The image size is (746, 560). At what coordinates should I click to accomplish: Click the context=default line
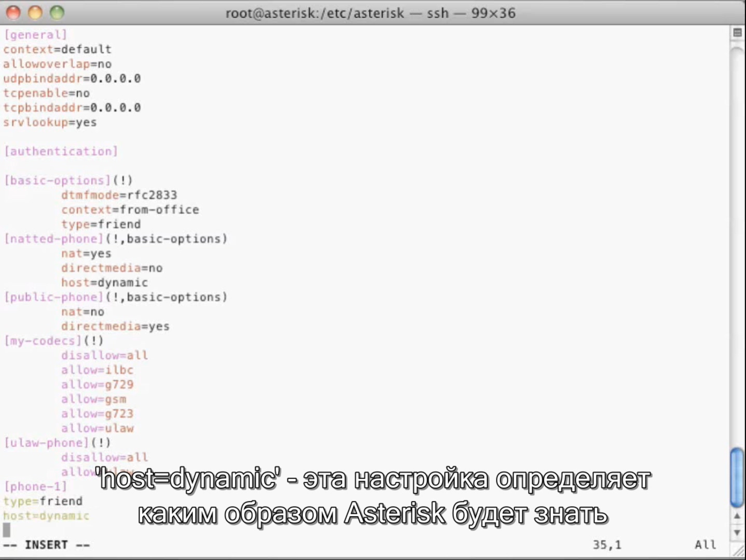pos(57,49)
